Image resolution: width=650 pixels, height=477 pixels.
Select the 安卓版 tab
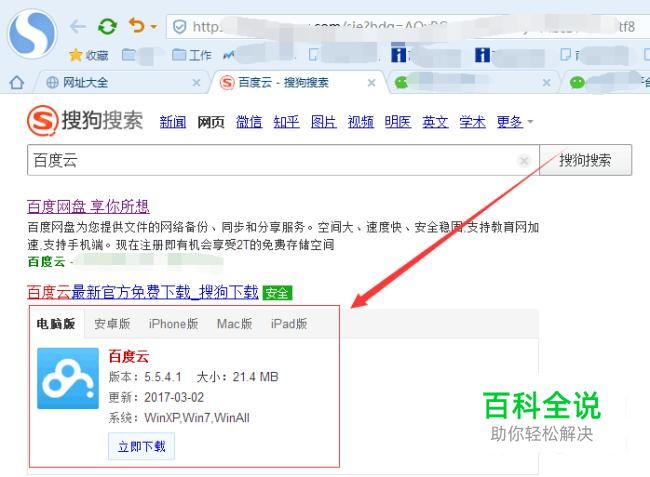point(112,324)
